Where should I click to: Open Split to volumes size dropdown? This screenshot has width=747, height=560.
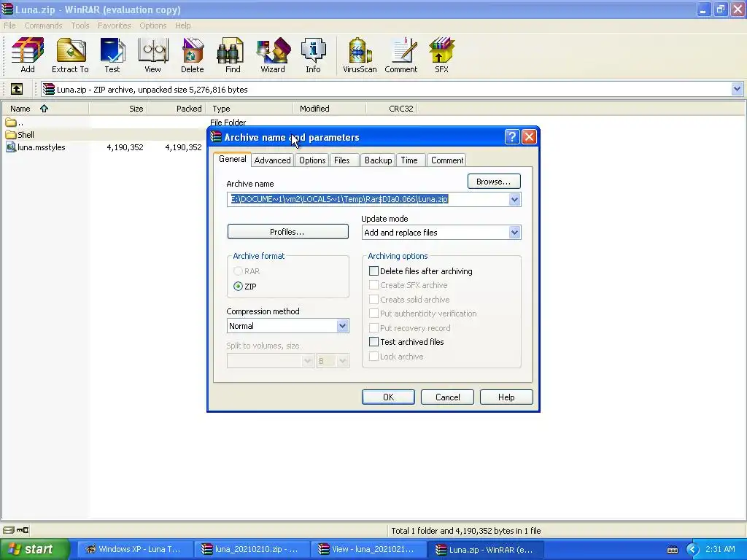pyautogui.click(x=307, y=361)
